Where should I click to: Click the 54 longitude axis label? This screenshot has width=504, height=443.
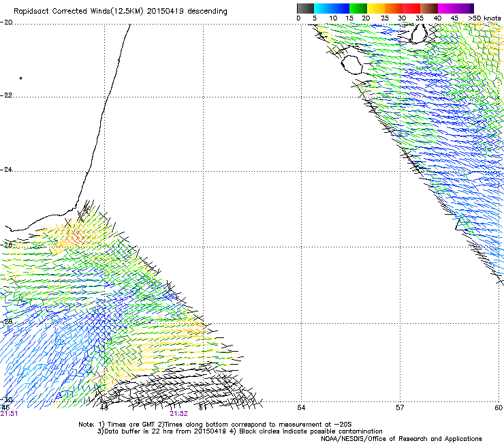click(301, 408)
